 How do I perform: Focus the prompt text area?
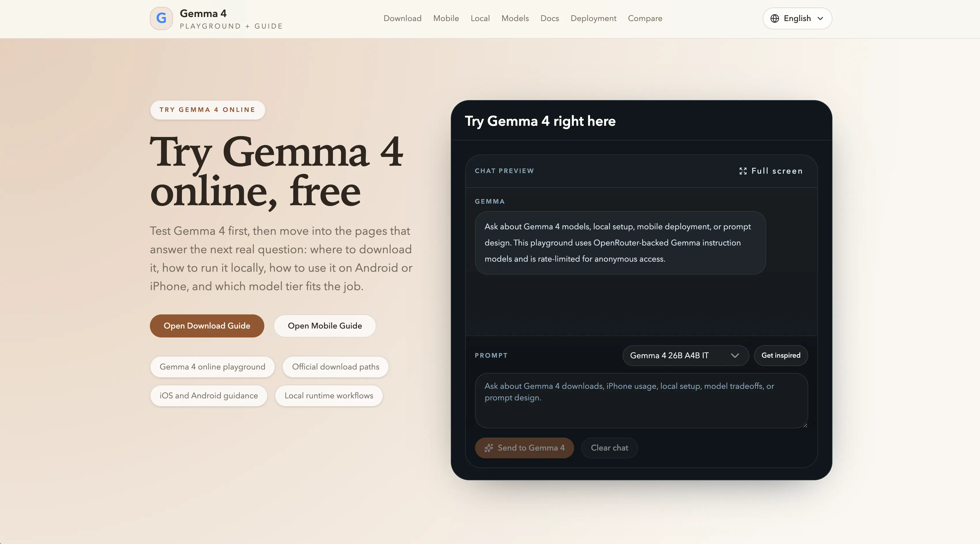(641, 400)
